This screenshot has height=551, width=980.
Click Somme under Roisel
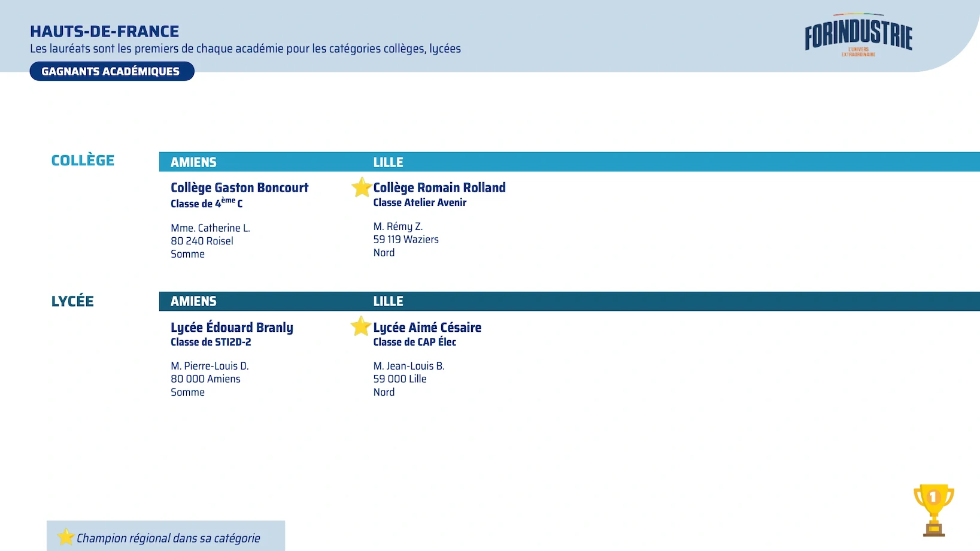pyautogui.click(x=187, y=254)
